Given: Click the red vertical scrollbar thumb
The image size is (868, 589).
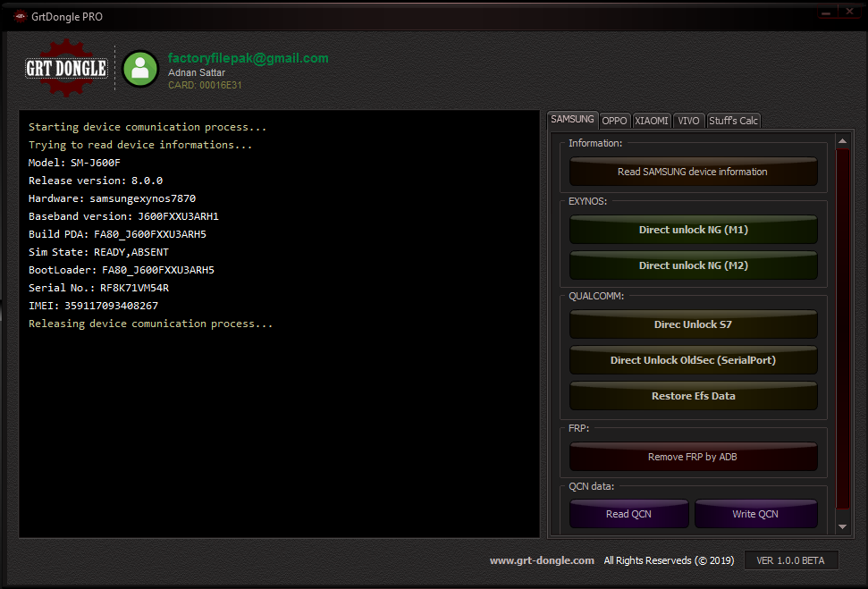Looking at the screenshot, I should (843, 329).
